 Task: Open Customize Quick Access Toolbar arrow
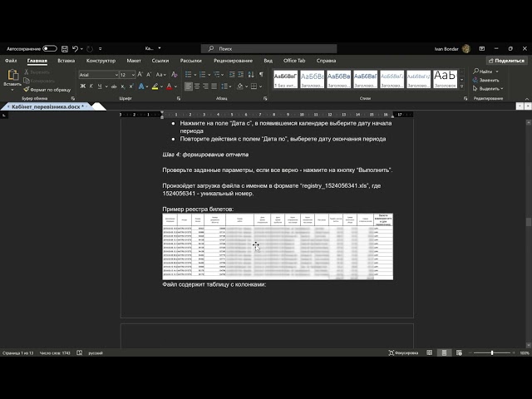[100, 49]
